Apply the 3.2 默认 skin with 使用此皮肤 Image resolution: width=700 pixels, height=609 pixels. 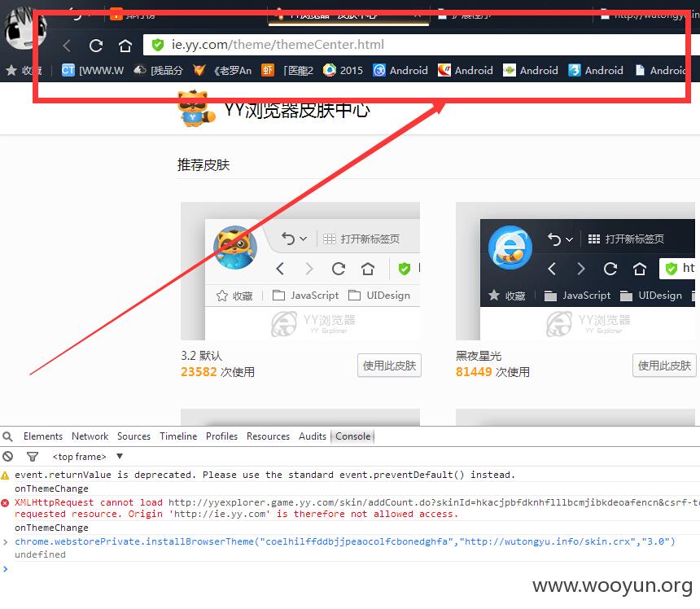[x=389, y=366]
